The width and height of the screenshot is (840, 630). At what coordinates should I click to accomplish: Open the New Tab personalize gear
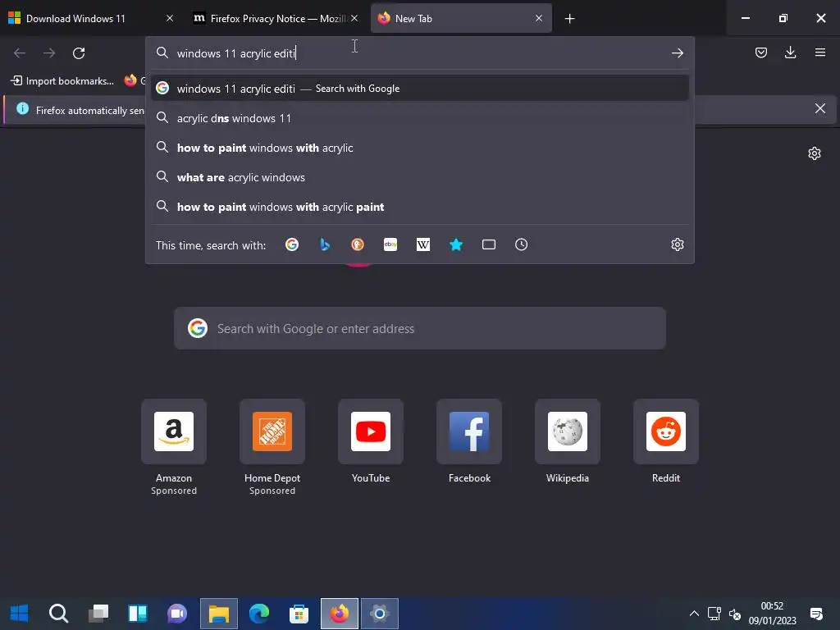[815, 153]
